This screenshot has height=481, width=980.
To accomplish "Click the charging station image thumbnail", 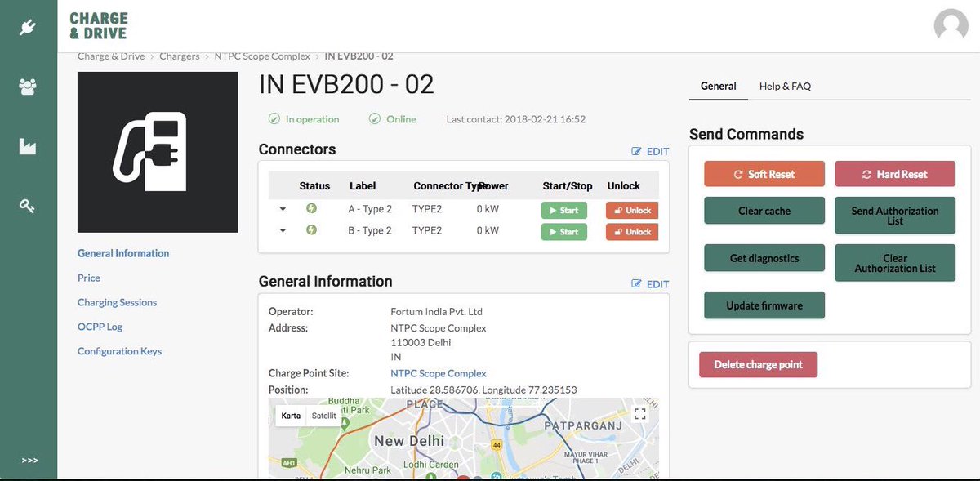I will 158,152.
